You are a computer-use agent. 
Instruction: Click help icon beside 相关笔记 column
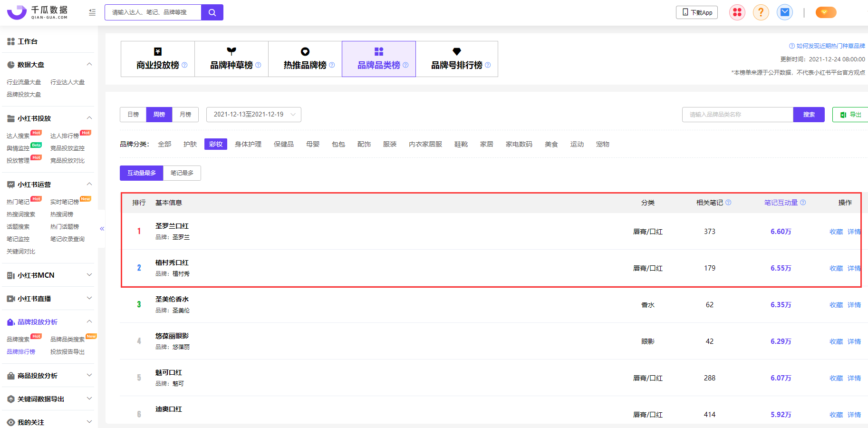pyautogui.click(x=728, y=203)
